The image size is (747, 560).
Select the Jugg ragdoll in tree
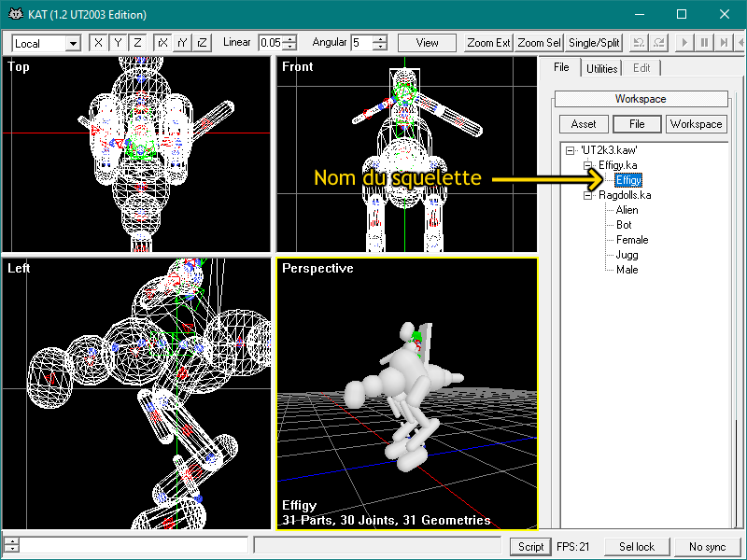pyautogui.click(x=627, y=255)
